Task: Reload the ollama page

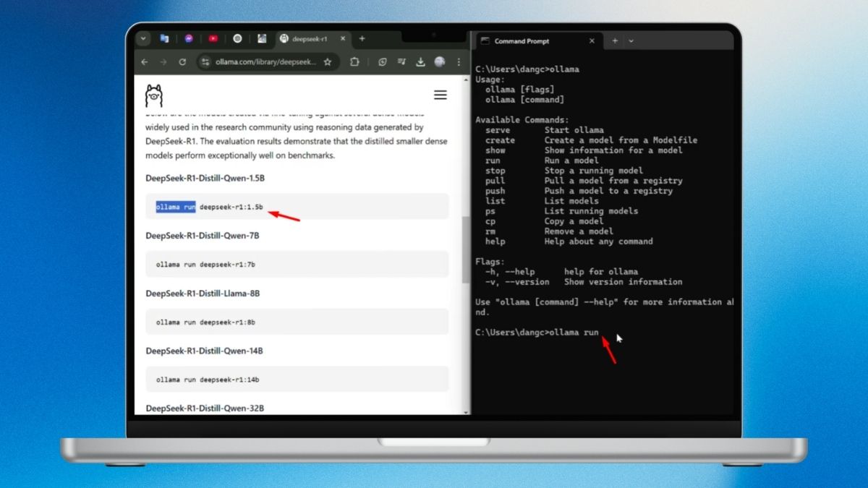Action: click(x=182, y=62)
